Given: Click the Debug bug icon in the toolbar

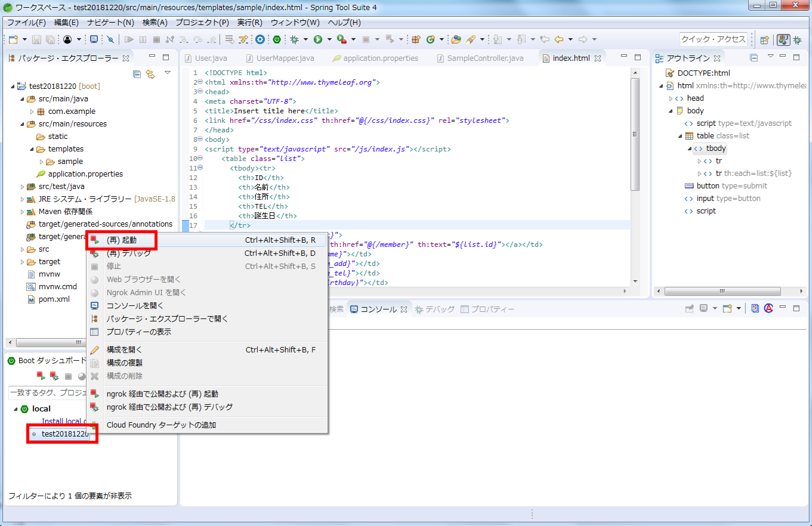Looking at the screenshot, I should point(294,39).
